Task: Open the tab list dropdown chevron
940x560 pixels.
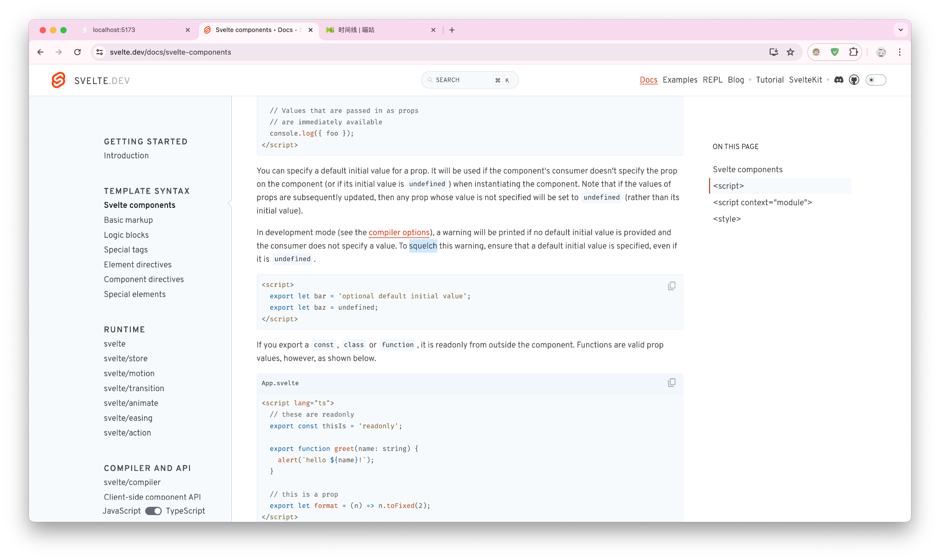Action: coord(901,30)
